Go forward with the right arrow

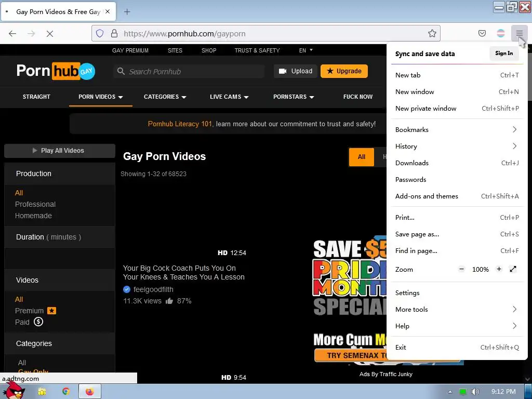pyautogui.click(x=31, y=33)
